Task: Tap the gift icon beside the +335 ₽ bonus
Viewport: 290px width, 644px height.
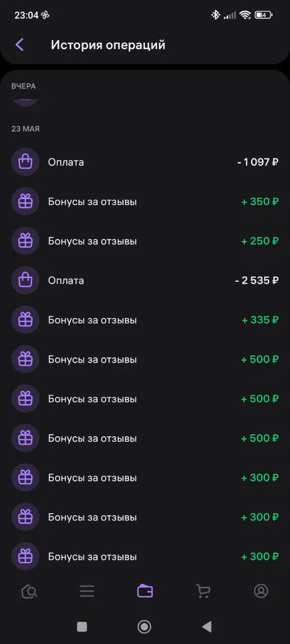Action: point(25,320)
